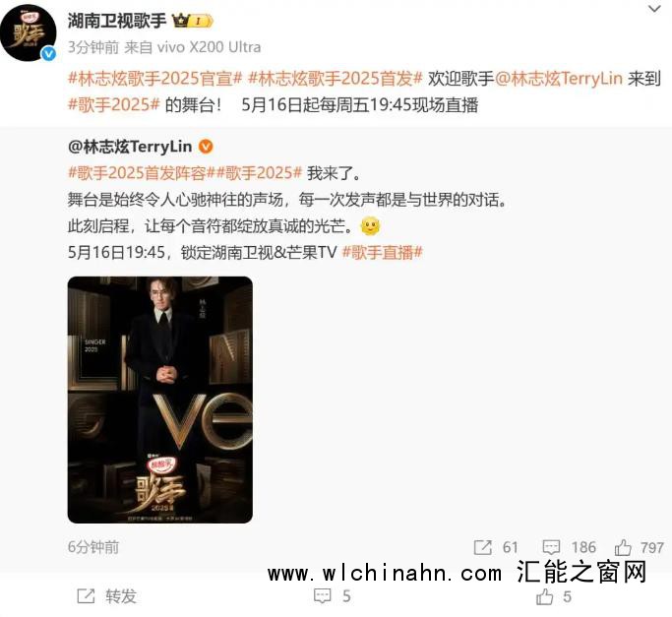View the Singer 2025 poster image
The height and width of the screenshot is (617, 672).
click(160, 400)
